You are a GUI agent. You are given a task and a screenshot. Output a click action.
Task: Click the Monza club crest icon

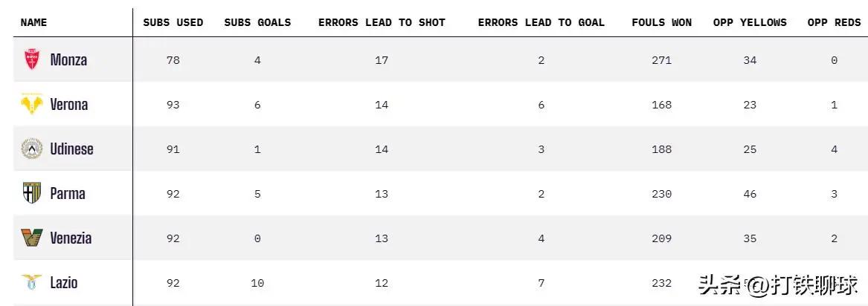pyautogui.click(x=31, y=59)
